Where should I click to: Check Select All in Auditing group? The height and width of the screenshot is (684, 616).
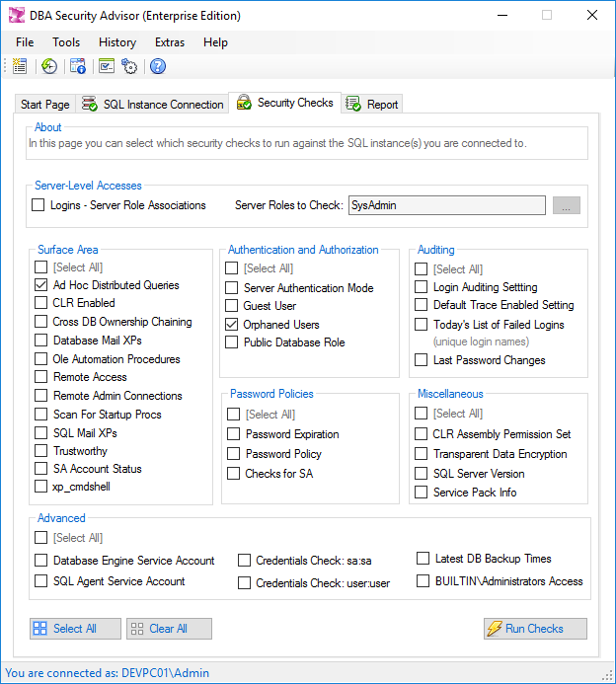pyautogui.click(x=421, y=268)
